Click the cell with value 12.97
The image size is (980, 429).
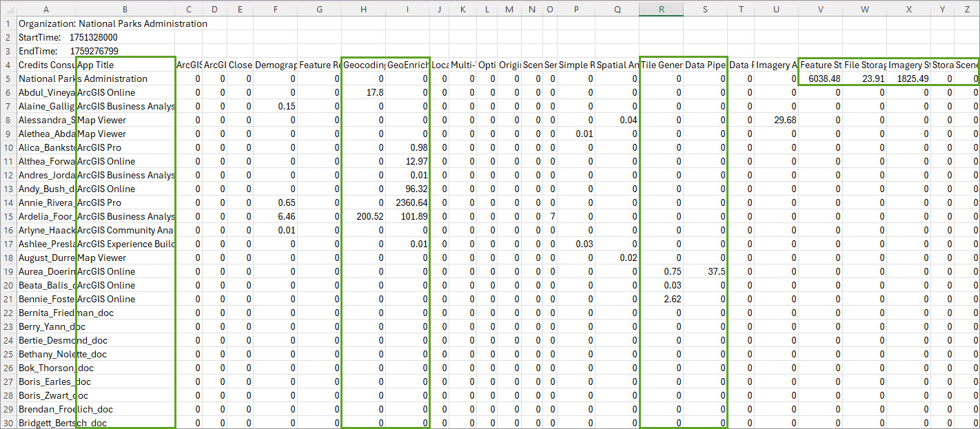[x=407, y=161]
